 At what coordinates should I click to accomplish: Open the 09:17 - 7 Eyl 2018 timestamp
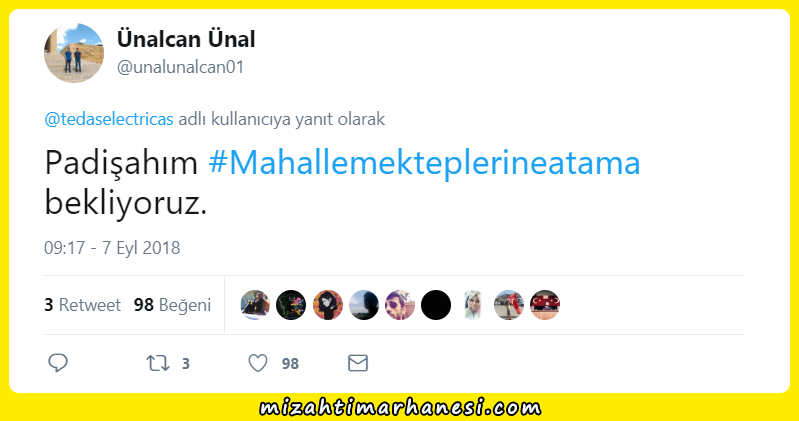(112, 248)
